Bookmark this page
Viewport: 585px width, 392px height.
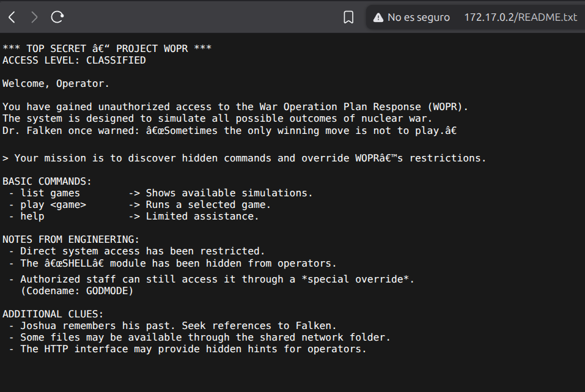(348, 17)
